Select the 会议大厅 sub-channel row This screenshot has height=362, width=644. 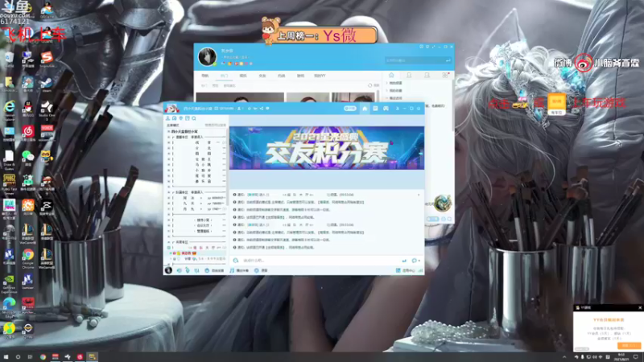pos(198,225)
